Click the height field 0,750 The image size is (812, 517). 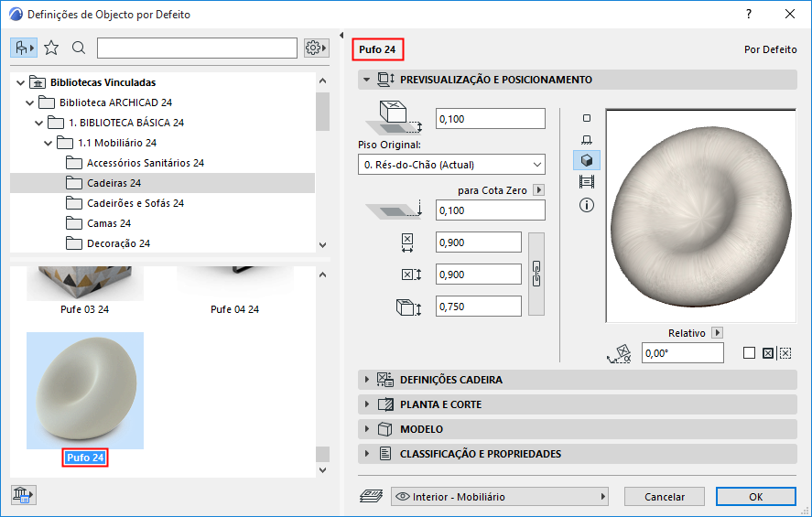click(479, 307)
